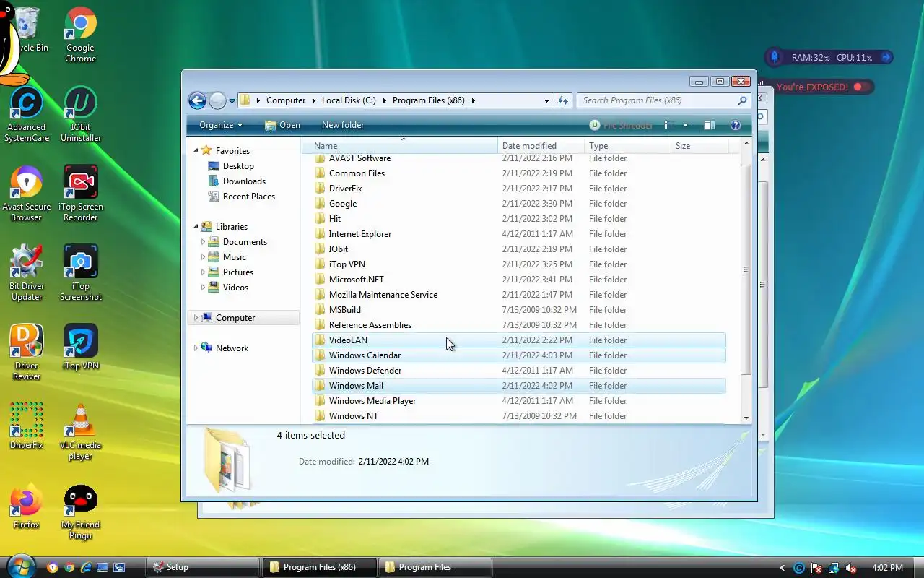
Task: Expand the Network tree node
Action: click(x=195, y=348)
